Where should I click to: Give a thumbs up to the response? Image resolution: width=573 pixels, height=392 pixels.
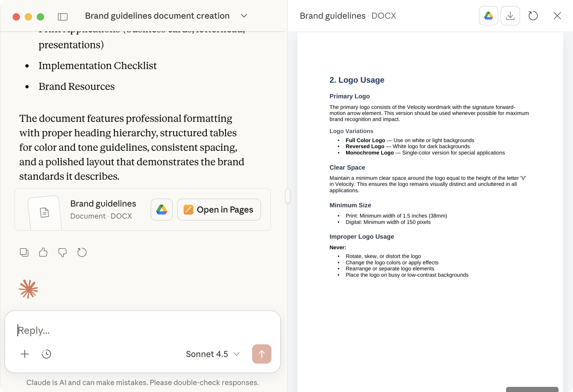click(43, 252)
